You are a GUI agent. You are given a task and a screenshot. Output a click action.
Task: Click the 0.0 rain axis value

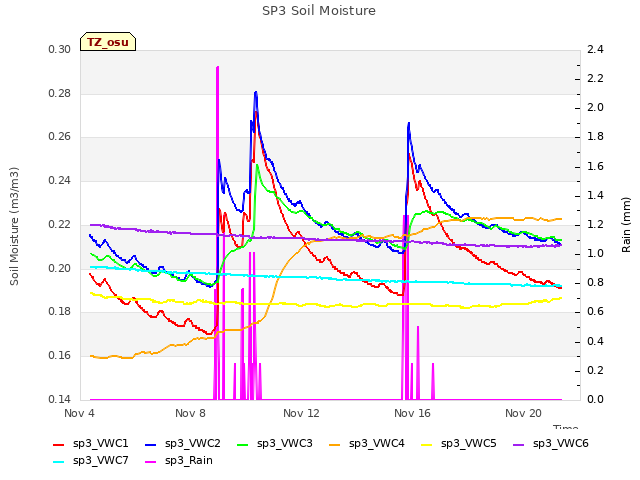(596, 399)
